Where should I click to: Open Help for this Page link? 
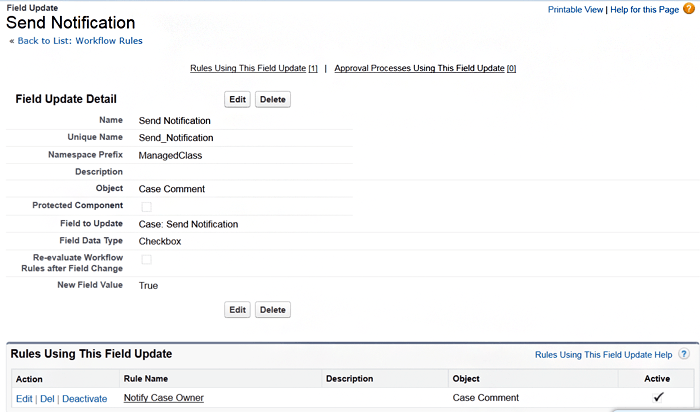644,9
